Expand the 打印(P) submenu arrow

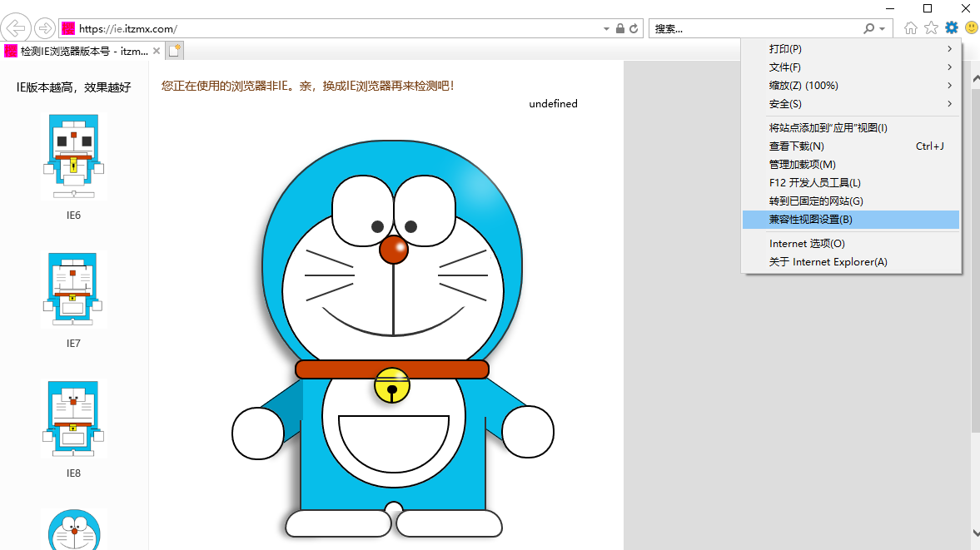click(949, 49)
